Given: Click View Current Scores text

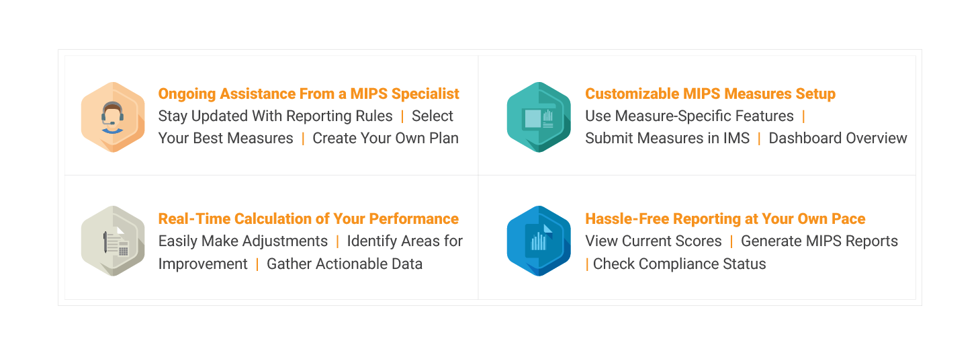Looking at the screenshot, I should tap(654, 241).
